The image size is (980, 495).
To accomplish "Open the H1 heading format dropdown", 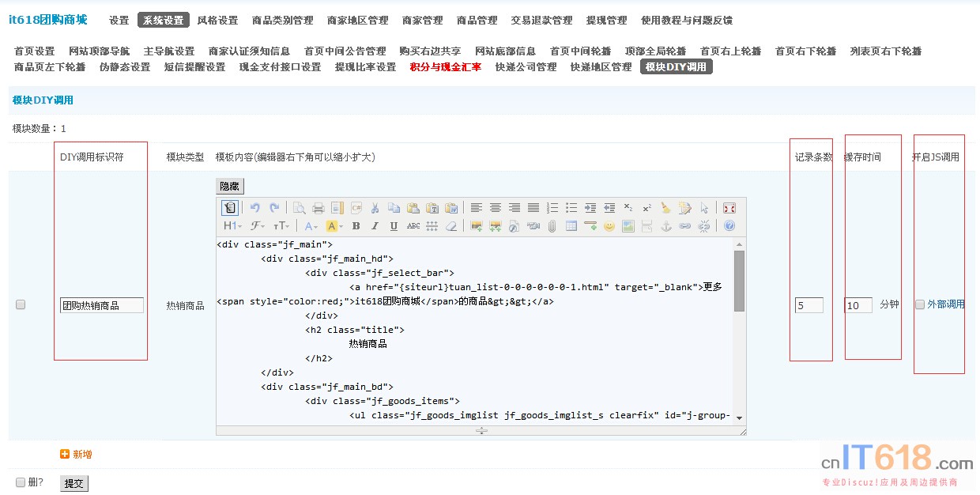I will (233, 226).
